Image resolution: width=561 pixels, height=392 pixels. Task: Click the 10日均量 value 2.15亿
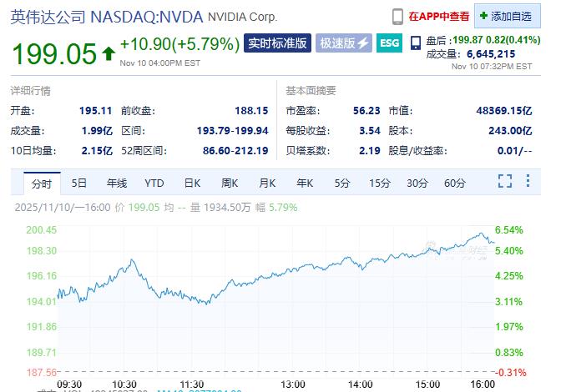tap(97, 151)
